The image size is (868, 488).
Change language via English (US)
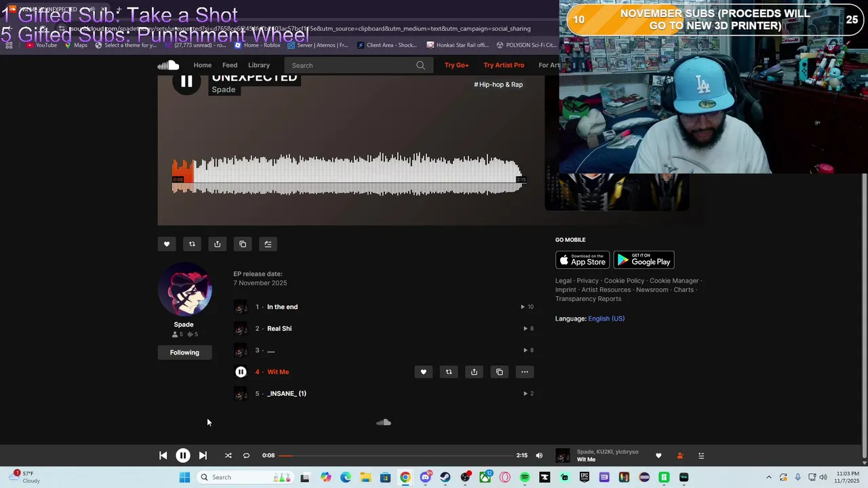pyautogui.click(x=606, y=319)
